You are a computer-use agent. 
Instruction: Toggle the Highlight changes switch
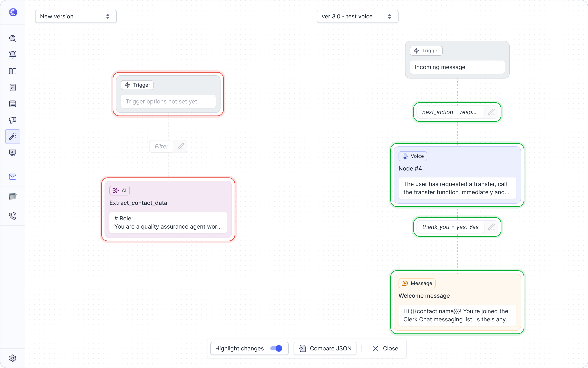[x=276, y=348]
